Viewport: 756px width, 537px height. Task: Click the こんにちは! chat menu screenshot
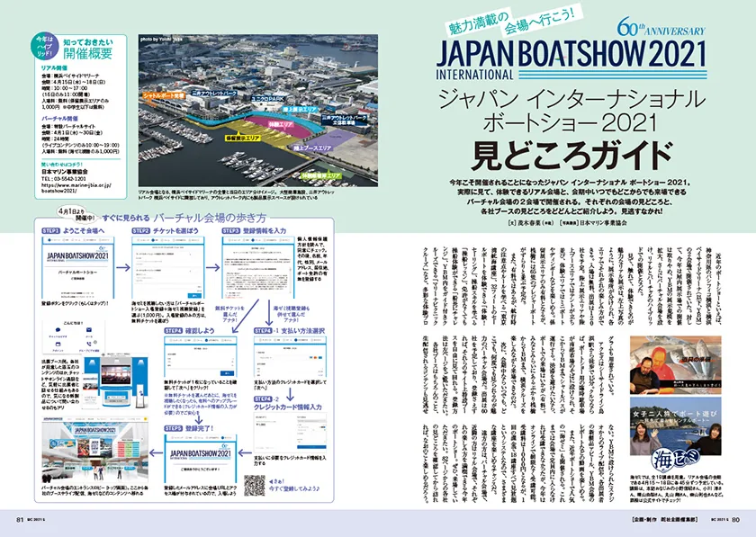tap(74, 336)
